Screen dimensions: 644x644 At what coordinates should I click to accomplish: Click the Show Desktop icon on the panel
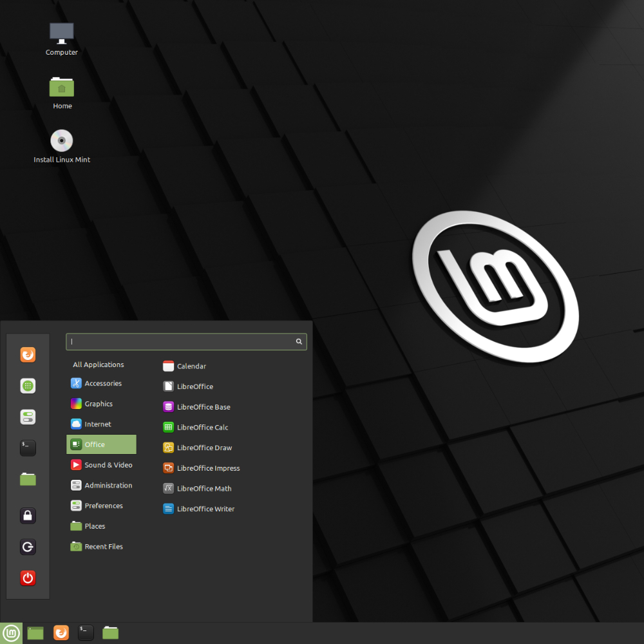coord(35,633)
